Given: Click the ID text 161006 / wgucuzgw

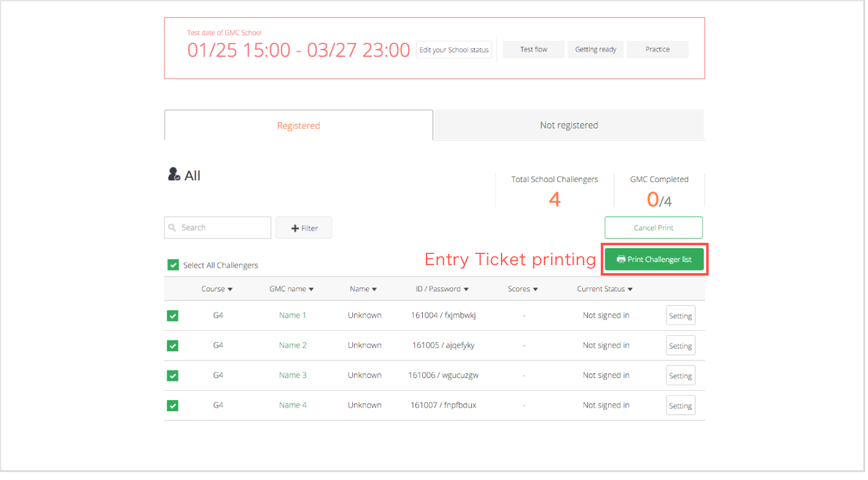Looking at the screenshot, I should click(443, 375).
